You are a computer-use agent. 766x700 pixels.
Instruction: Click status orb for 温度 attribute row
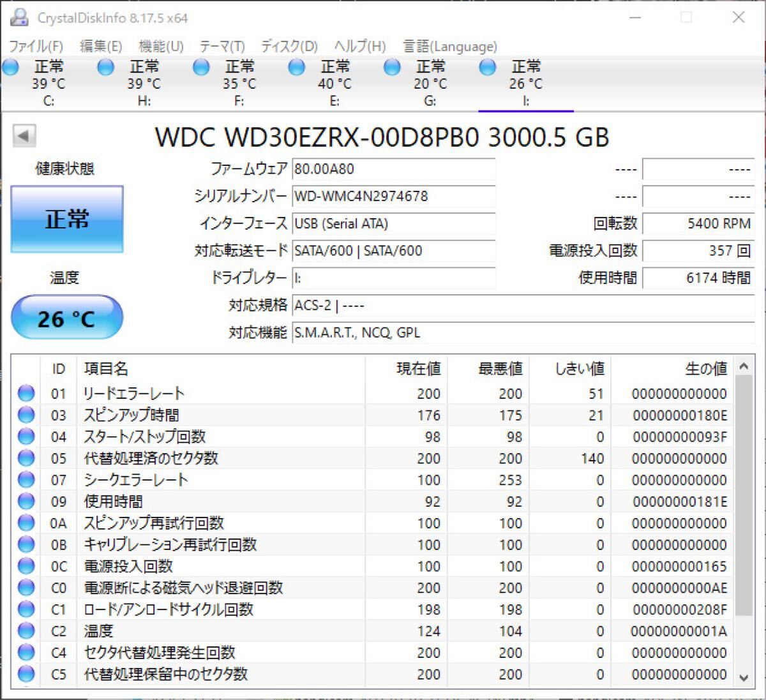click(26, 631)
